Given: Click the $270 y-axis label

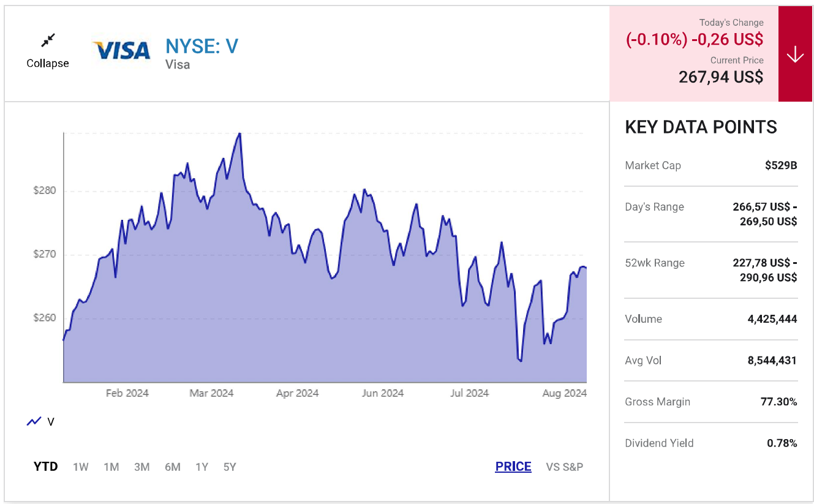Looking at the screenshot, I should point(45,254).
